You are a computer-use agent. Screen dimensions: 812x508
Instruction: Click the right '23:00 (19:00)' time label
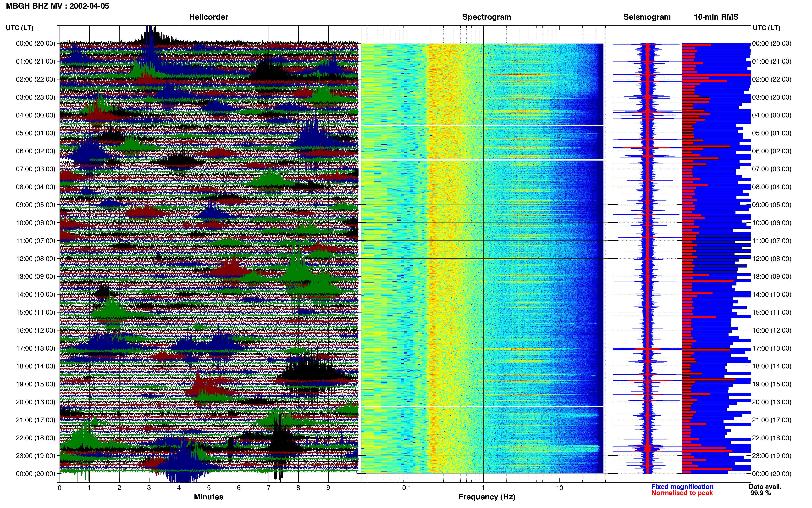tap(772, 456)
